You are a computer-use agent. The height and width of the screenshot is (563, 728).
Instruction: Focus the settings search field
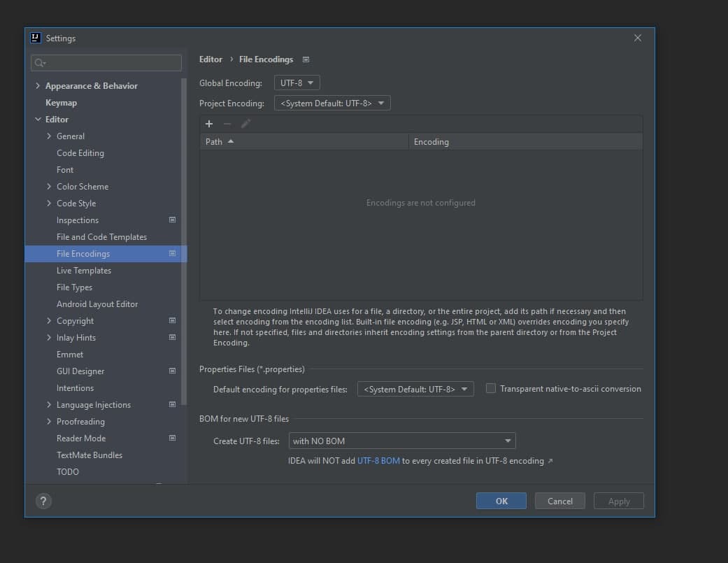106,63
